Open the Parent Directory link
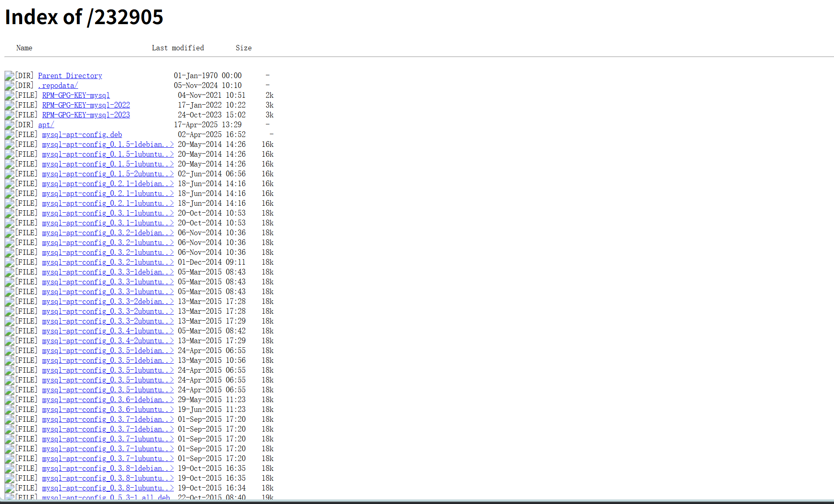Image resolution: width=834 pixels, height=504 pixels. (70, 76)
